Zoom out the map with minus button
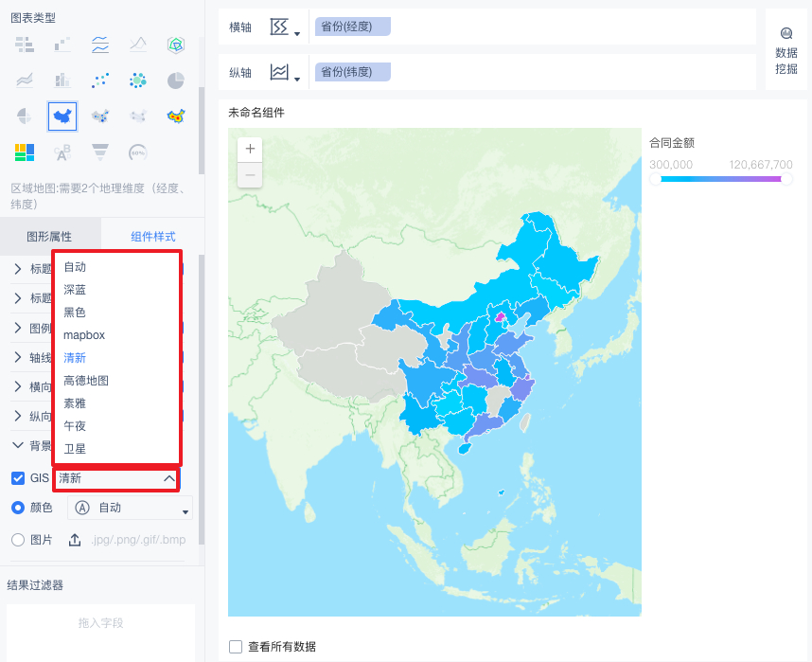 (x=250, y=175)
